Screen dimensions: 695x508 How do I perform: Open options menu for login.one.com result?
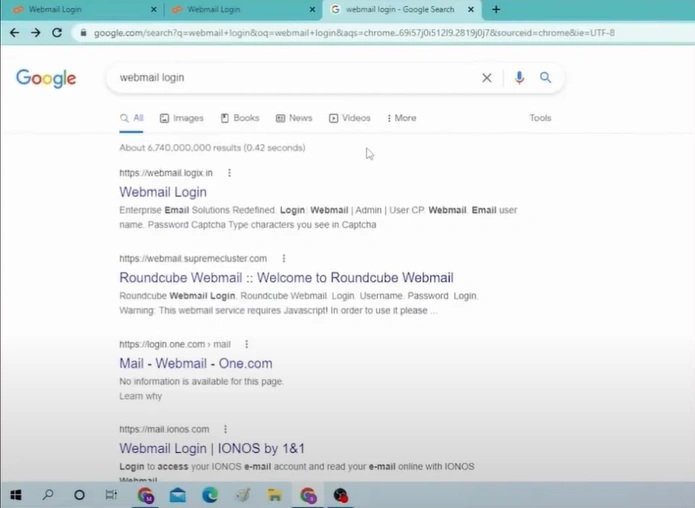pyautogui.click(x=246, y=344)
